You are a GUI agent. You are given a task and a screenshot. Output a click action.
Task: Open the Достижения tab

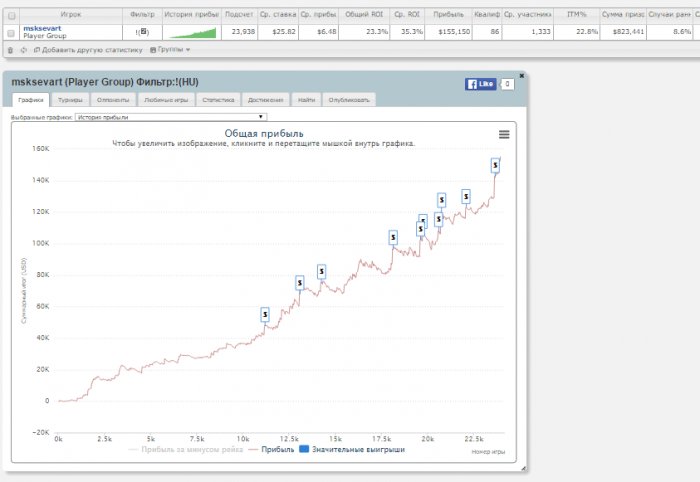[x=266, y=100]
